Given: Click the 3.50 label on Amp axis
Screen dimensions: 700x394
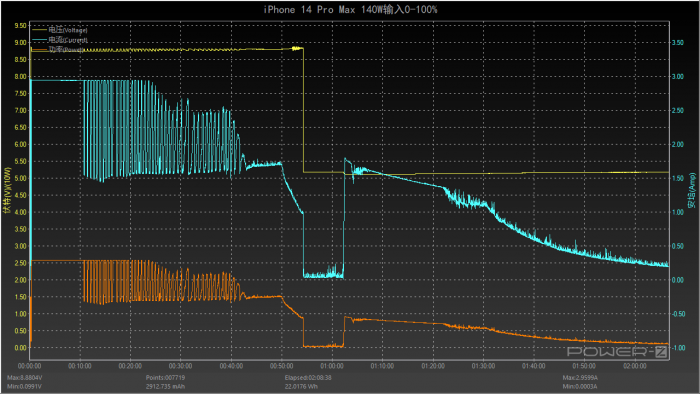Looking at the screenshot, I should [x=678, y=42].
